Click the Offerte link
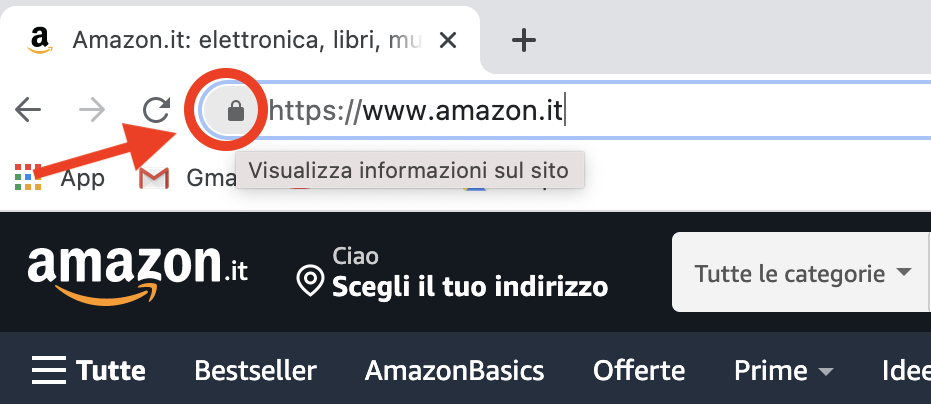This screenshot has height=404, width=931. 639,371
